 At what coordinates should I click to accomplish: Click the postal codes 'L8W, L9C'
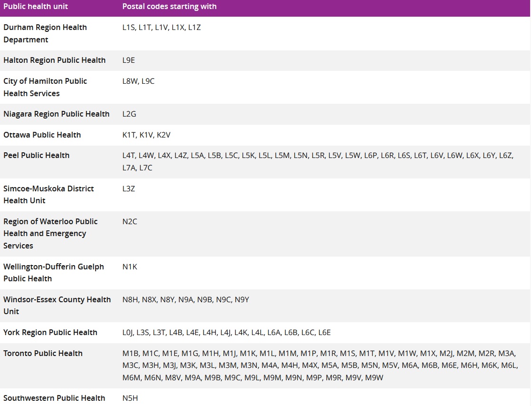point(138,81)
